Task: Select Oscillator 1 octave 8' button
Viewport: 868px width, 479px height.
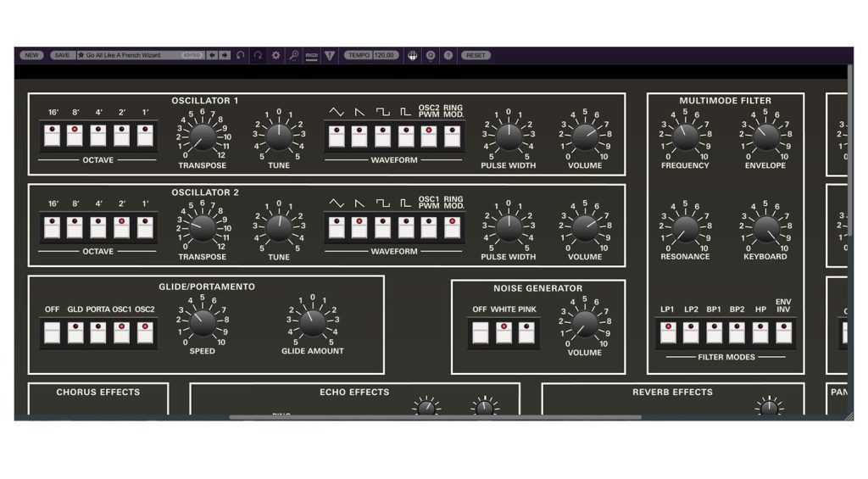Action: coord(75,136)
